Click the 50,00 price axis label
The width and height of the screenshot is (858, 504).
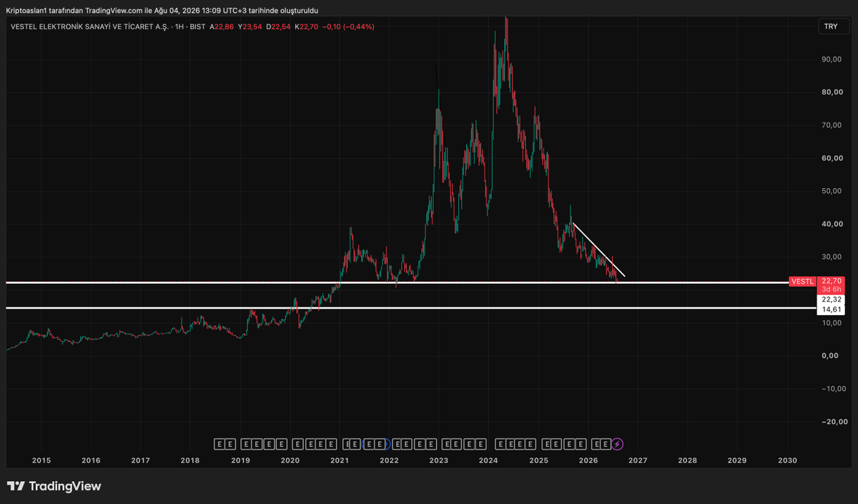[830, 191]
